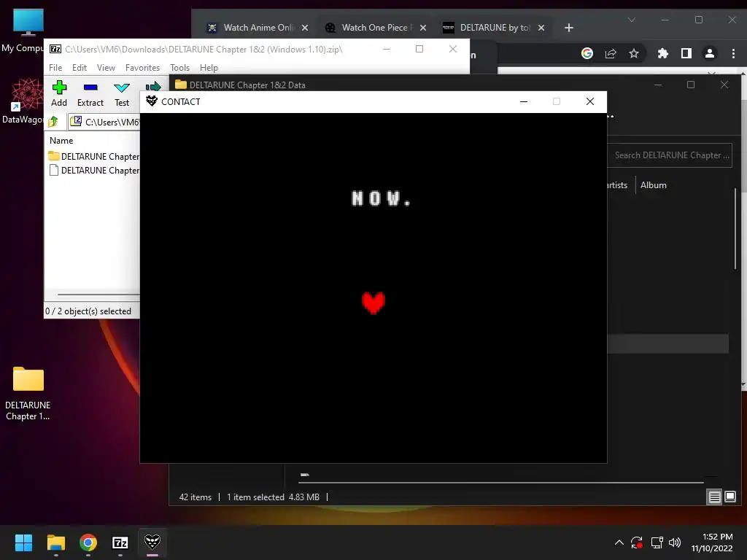Click the Test button in 7-Zip

(x=122, y=93)
